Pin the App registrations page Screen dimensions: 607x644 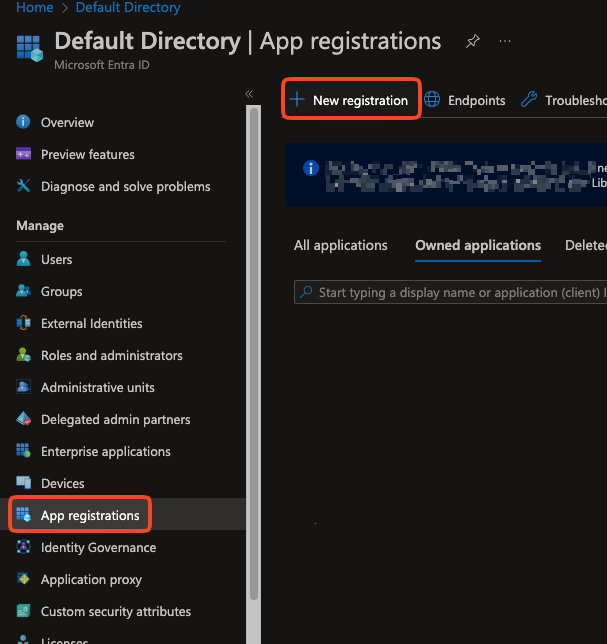click(473, 41)
